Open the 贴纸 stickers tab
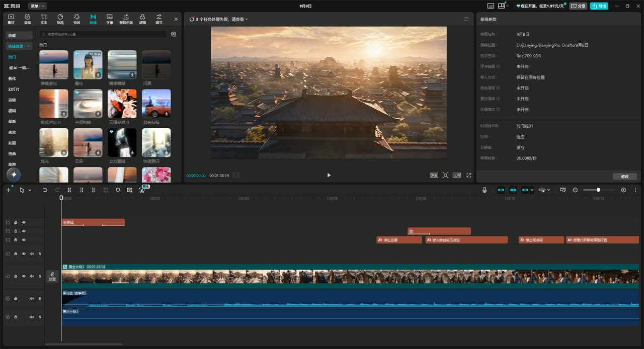Viewport: 644px width, 349px height. click(x=60, y=19)
